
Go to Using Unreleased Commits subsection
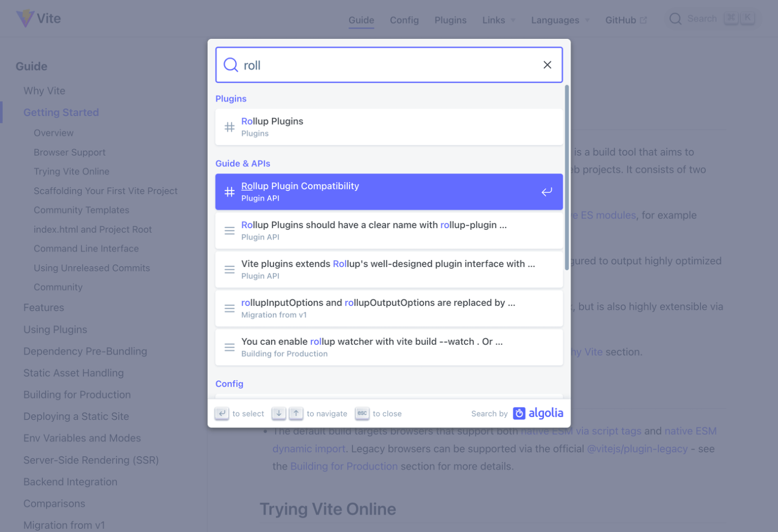(x=92, y=268)
